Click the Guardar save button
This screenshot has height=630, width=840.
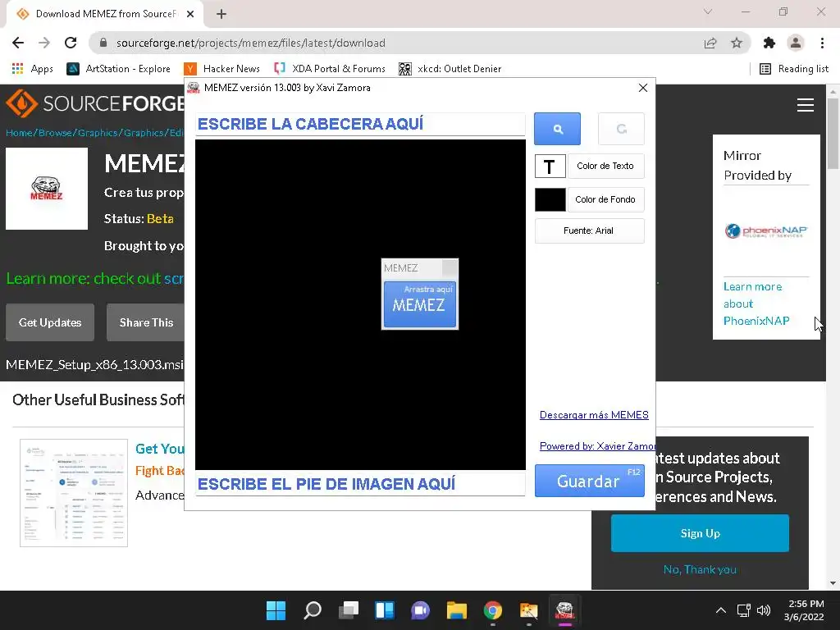coord(589,481)
